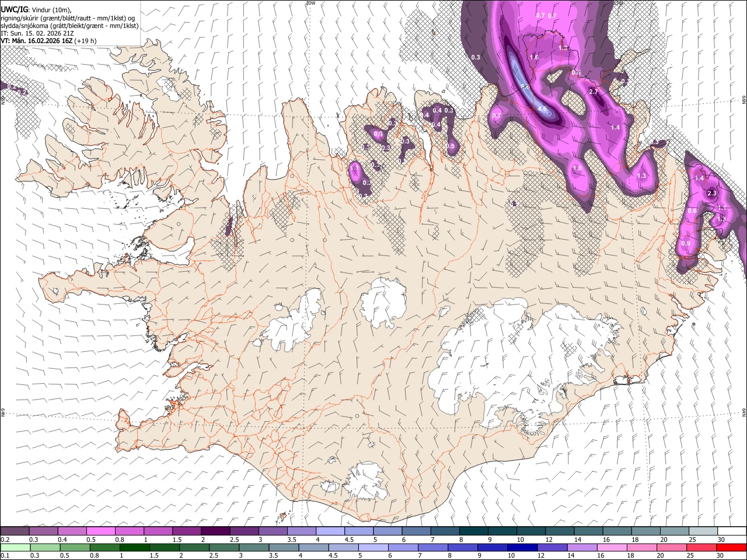Click the pale lavender 4–4.5 snow scale swatch
747x560 pixels.
pyautogui.click(x=329, y=531)
